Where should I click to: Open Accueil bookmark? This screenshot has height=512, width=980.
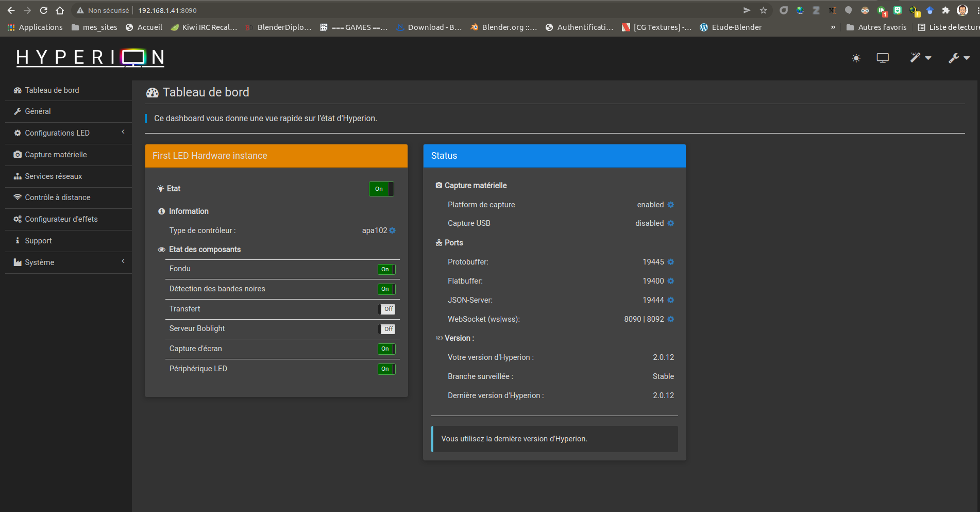point(144,27)
